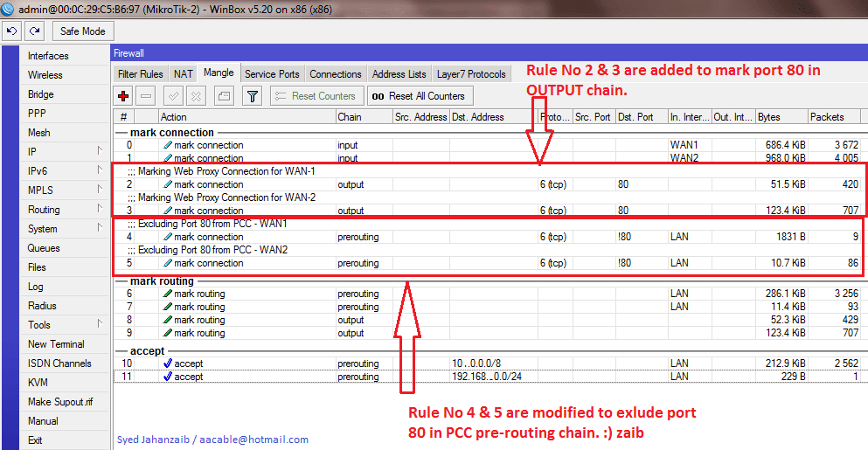Viewport: 868px width, 450px height.
Task: Open the filter funnel icon
Action: click(x=253, y=96)
